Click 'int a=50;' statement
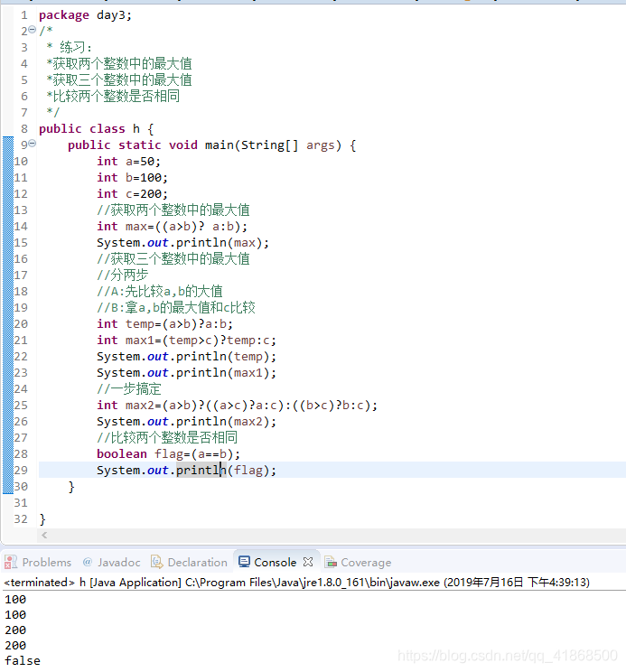626x672 pixels. pos(128,162)
